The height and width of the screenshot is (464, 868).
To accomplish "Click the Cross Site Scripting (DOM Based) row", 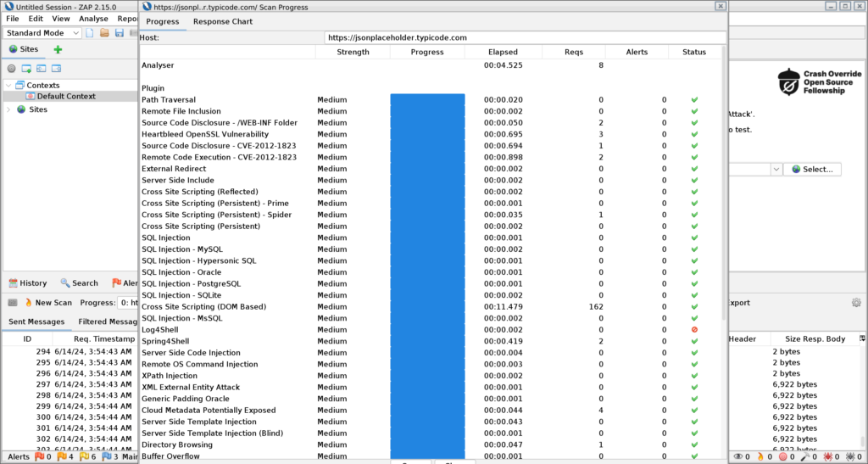I will (431, 307).
